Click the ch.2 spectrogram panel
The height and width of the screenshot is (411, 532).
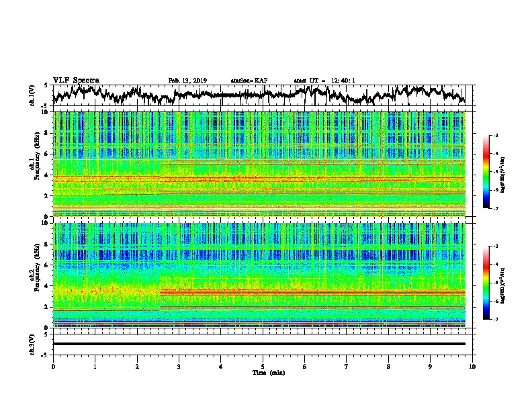click(x=259, y=275)
